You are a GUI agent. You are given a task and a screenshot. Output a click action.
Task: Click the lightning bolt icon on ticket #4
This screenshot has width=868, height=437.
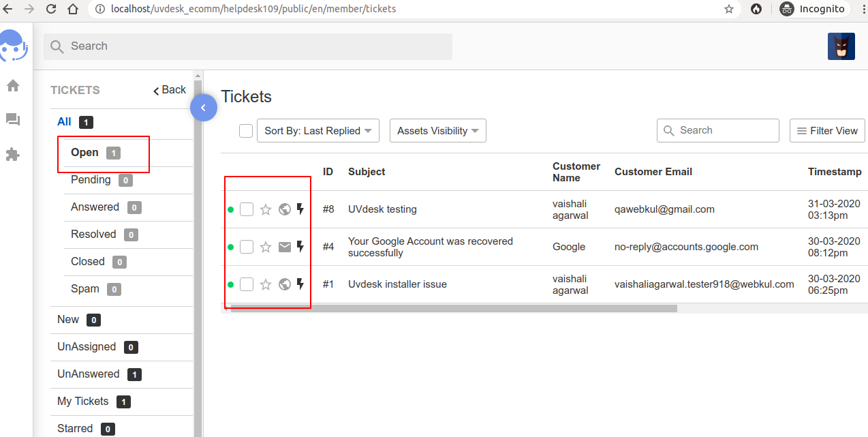pyautogui.click(x=300, y=247)
